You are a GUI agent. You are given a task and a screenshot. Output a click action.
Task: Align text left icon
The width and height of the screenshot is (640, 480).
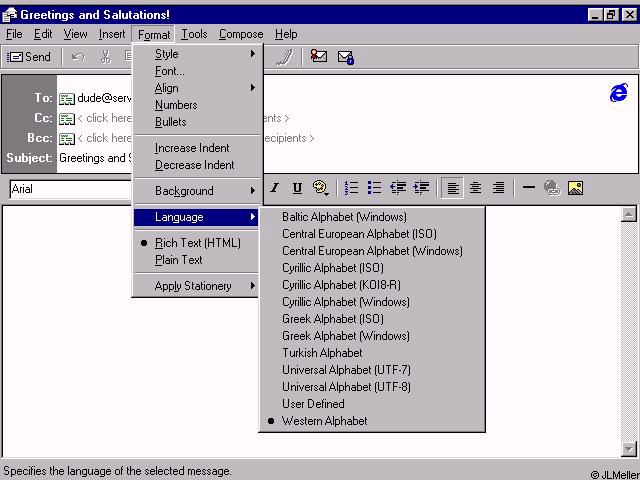click(452, 188)
